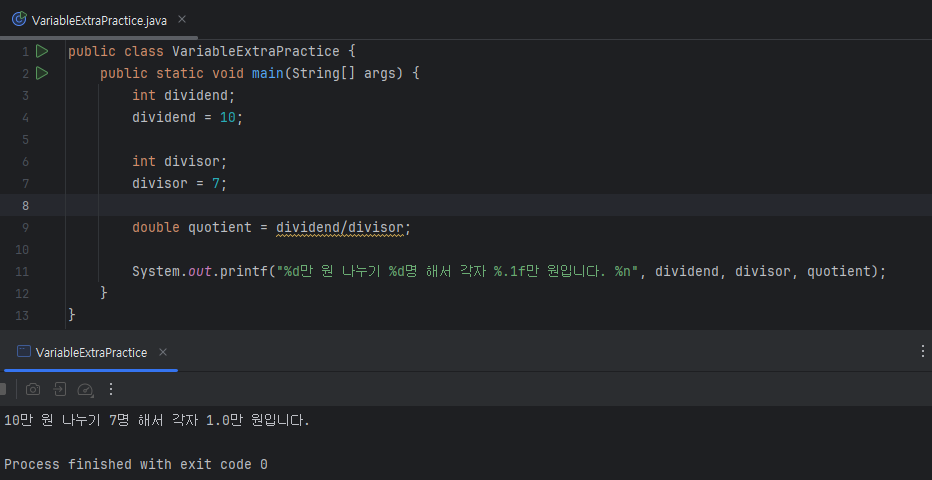Click the closing brace on line 12

tap(104, 293)
